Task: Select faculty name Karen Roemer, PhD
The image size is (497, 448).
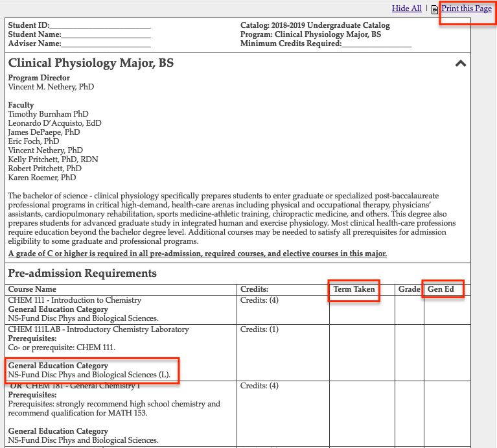Action: (x=42, y=178)
